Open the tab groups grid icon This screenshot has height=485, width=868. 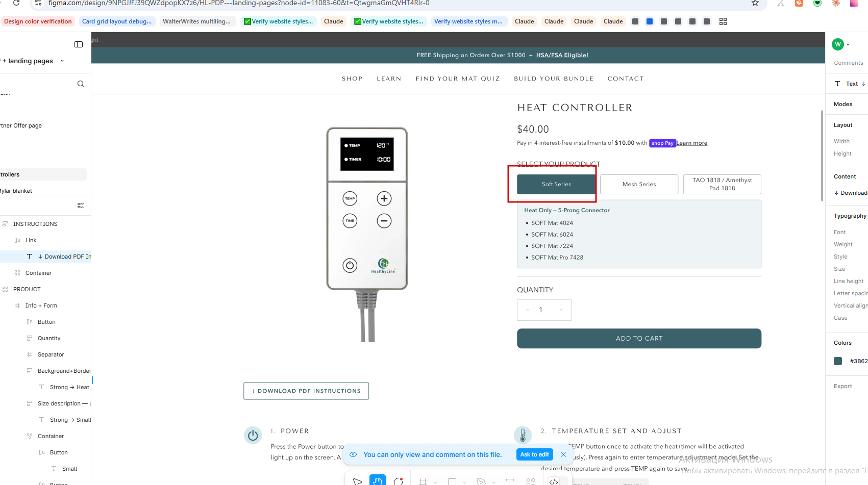(x=723, y=21)
